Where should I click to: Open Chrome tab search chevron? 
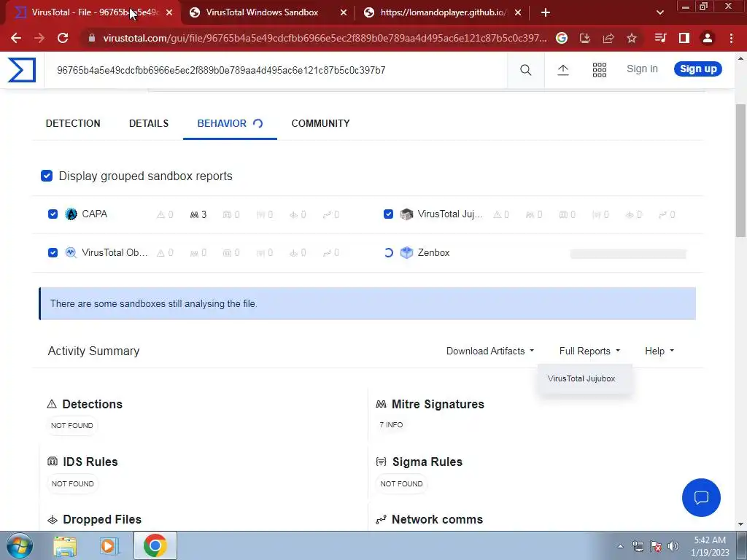click(x=659, y=12)
